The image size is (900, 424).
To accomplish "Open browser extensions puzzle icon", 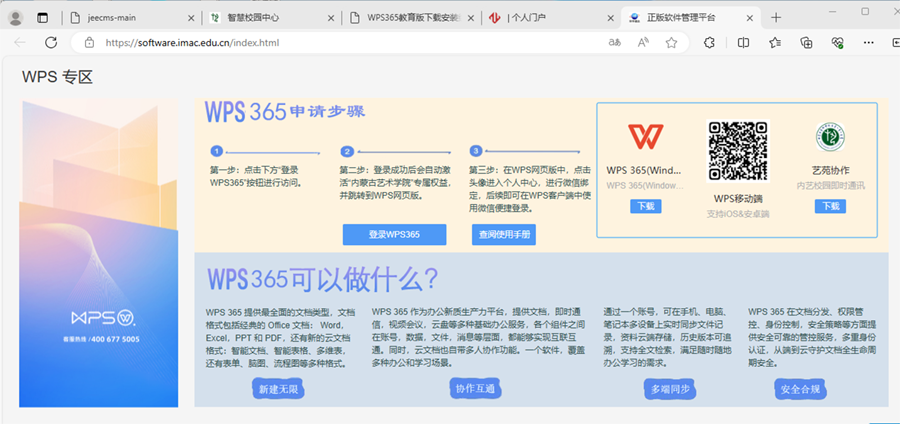I will pyautogui.click(x=710, y=42).
